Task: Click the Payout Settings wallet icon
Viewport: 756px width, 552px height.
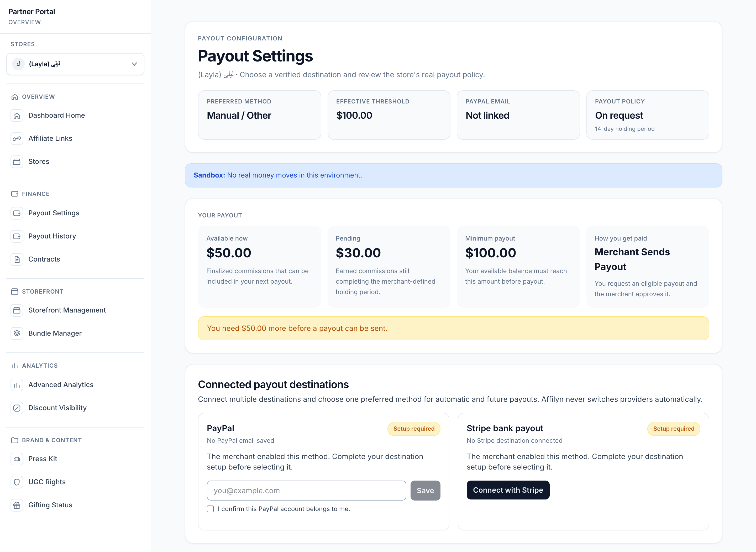Action: click(17, 213)
